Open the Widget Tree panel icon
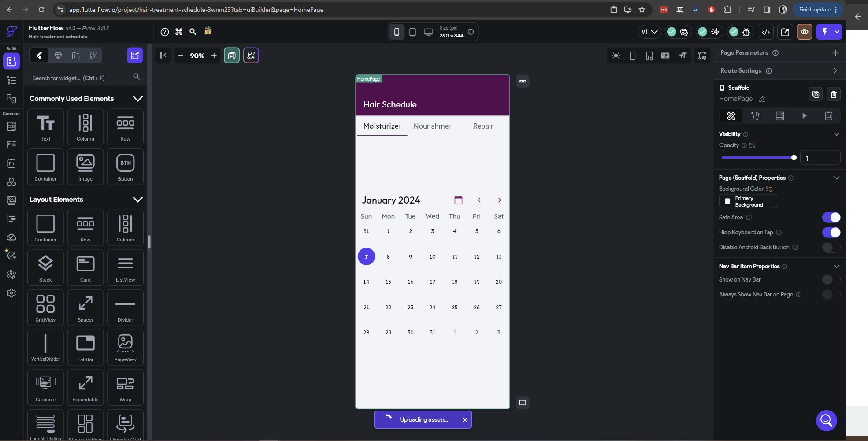 pyautogui.click(x=11, y=80)
